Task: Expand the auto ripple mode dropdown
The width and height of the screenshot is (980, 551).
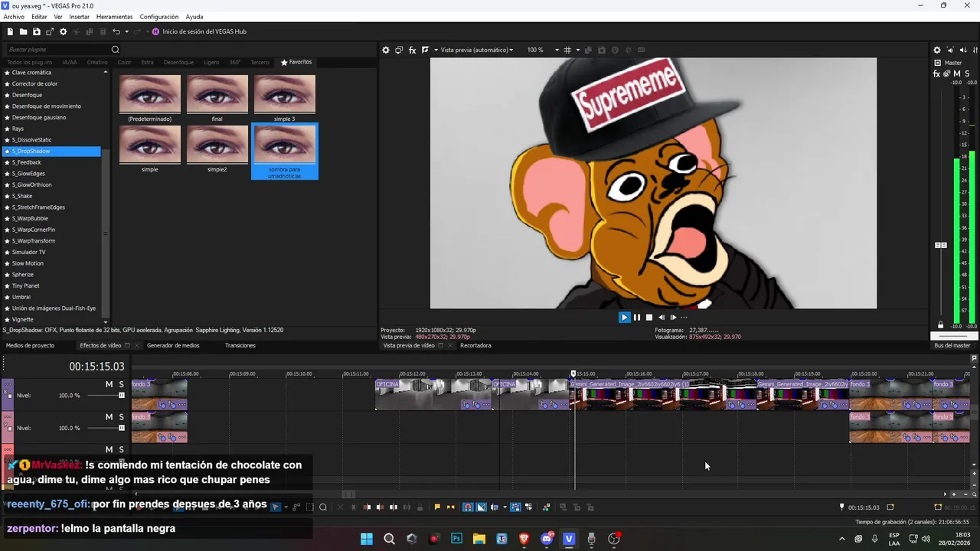Action: point(505,507)
